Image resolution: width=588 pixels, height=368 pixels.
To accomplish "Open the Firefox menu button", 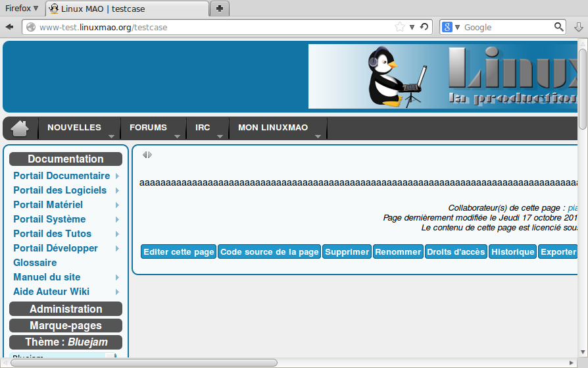I will [x=22, y=9].
